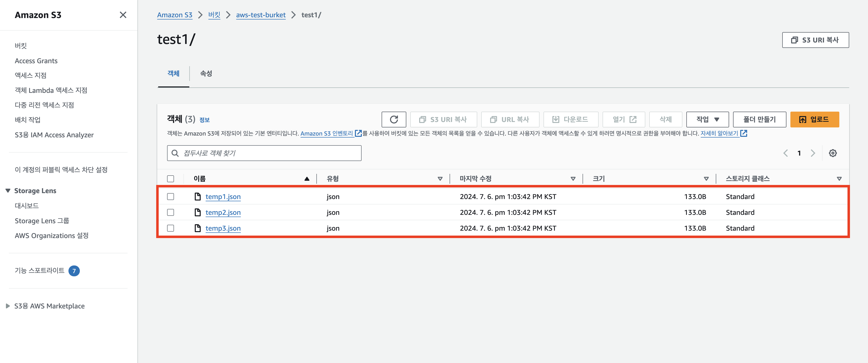Switch to the 속성 tab
This screenshot has width=868, height=363.
[x=206, y=73]
